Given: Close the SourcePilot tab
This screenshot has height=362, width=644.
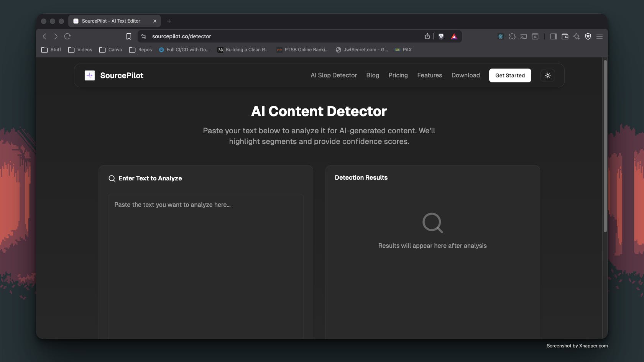Looking at the screenshot, I should [155, 21].
